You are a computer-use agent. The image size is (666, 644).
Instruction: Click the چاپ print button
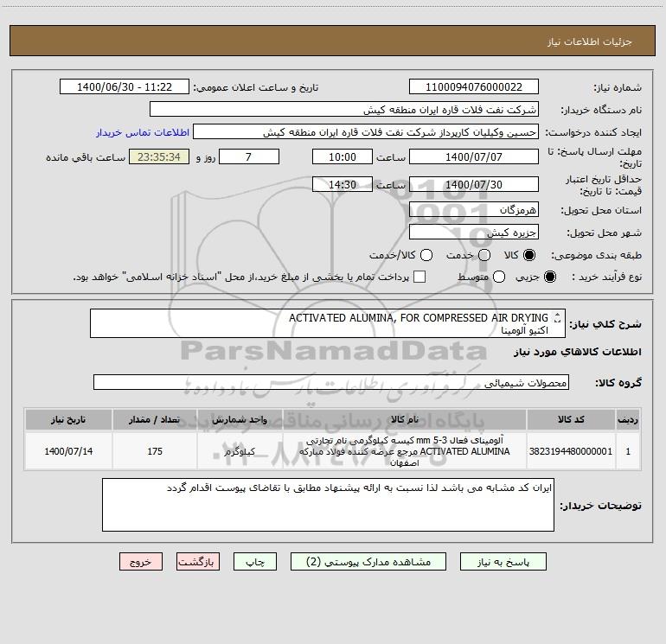pos(255,562)
